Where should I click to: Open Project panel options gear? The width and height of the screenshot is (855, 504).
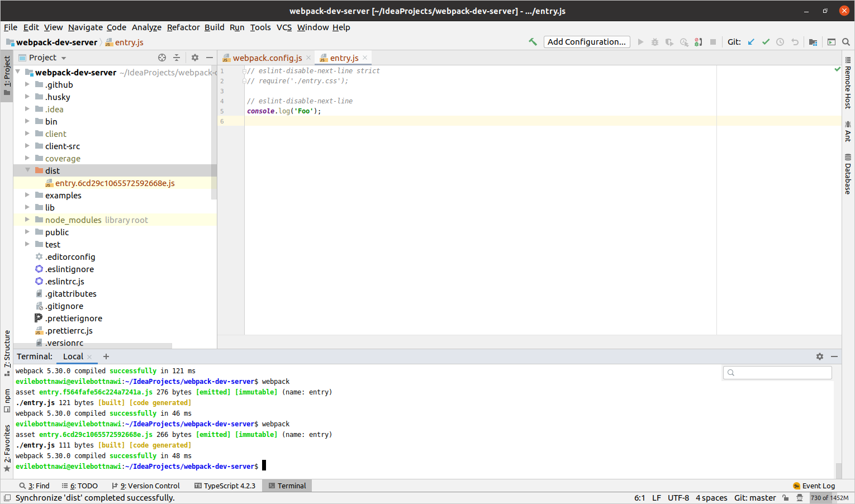pos(194,57)
